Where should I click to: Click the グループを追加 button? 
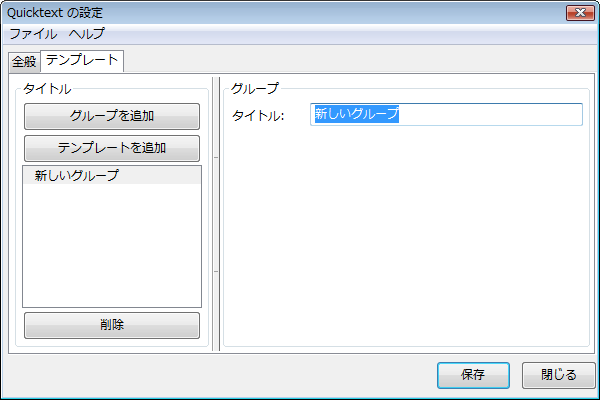tap(112, 116)
